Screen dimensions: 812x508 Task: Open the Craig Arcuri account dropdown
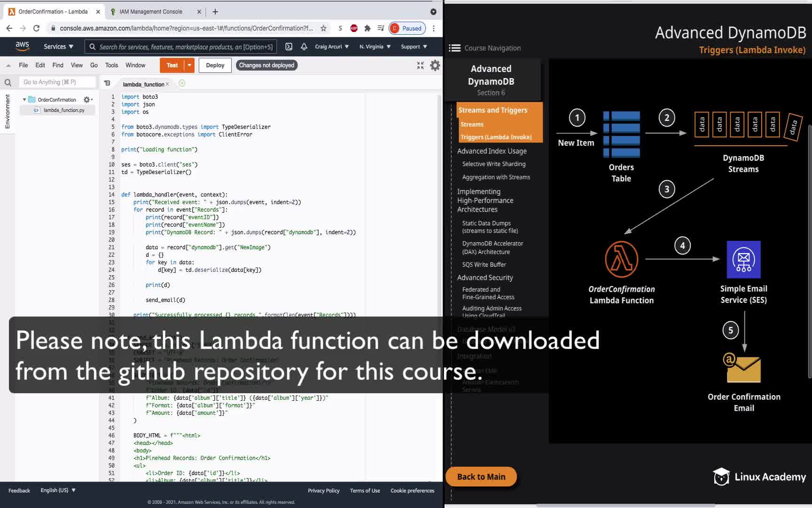click(332, 47)
